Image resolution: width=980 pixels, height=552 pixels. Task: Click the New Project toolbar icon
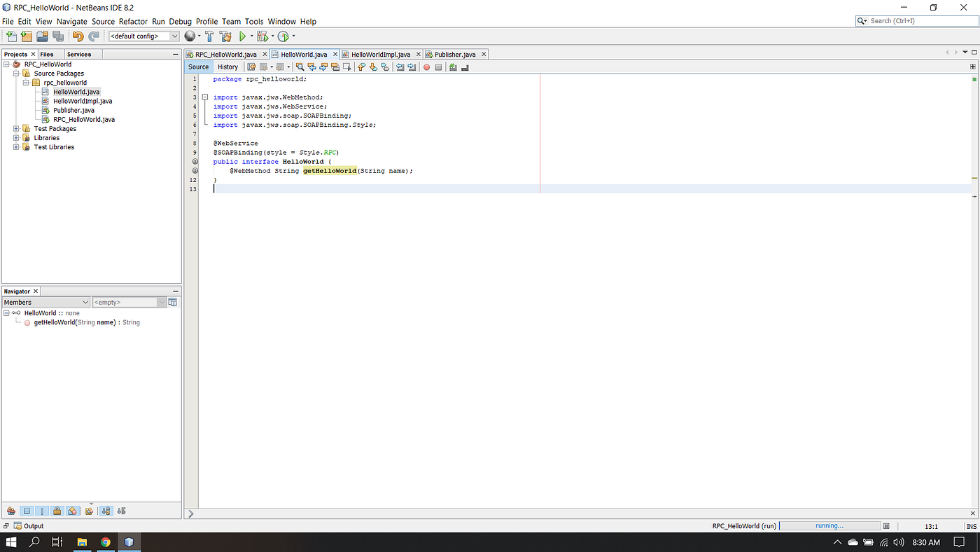pyautogui.click(x=26, y=36)
